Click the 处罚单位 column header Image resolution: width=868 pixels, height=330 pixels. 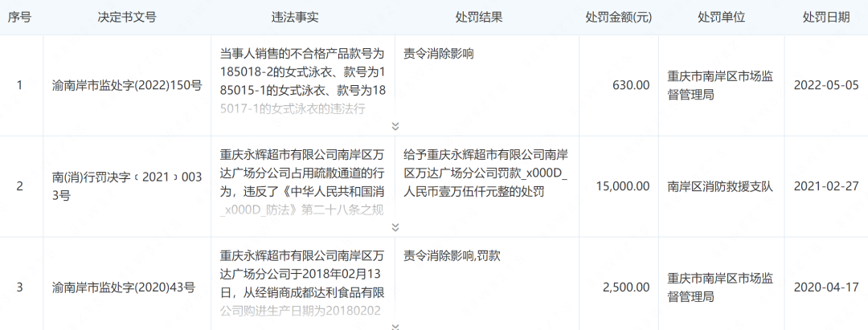[x=721, y=17]
